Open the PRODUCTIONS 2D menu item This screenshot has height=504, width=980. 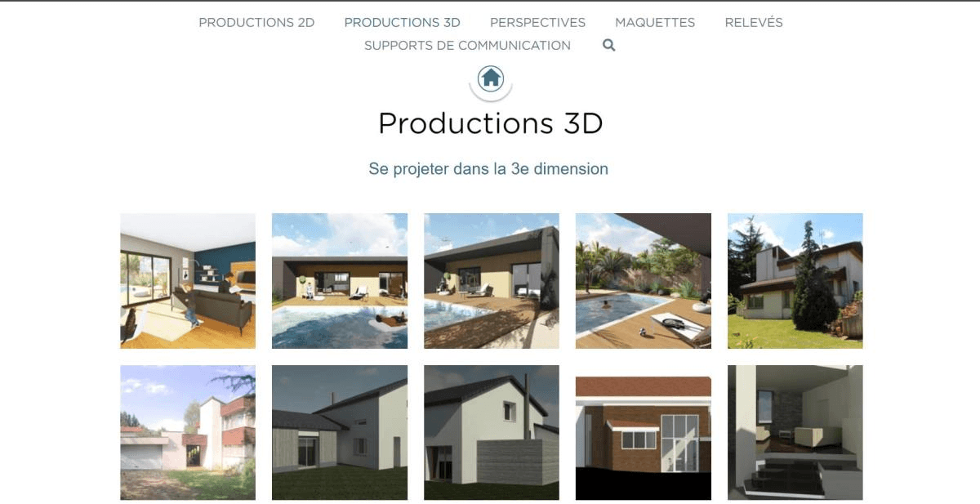pos(255,22)
